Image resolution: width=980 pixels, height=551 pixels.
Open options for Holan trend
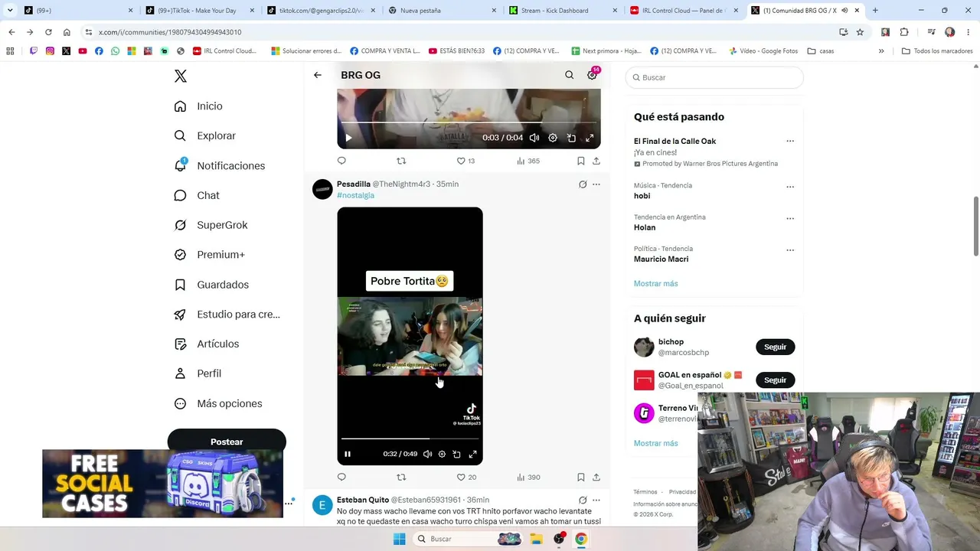(790, 218)
